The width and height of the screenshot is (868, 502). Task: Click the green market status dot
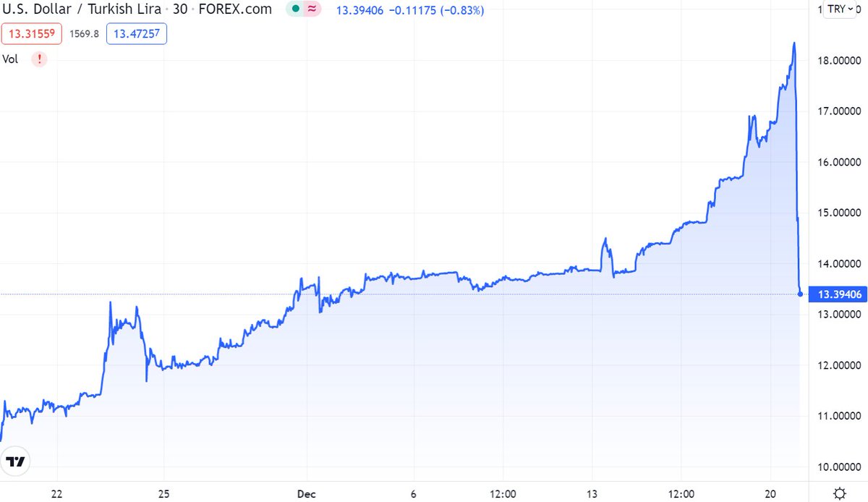[x=295, y=9]
